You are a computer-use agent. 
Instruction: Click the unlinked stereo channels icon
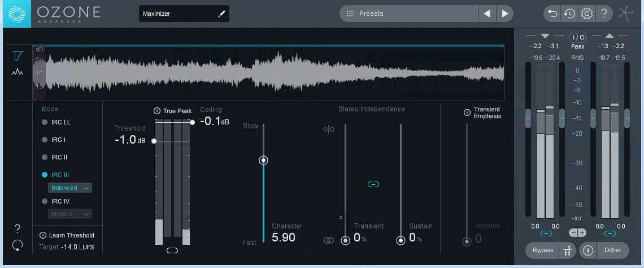click(x=329, y=129)
